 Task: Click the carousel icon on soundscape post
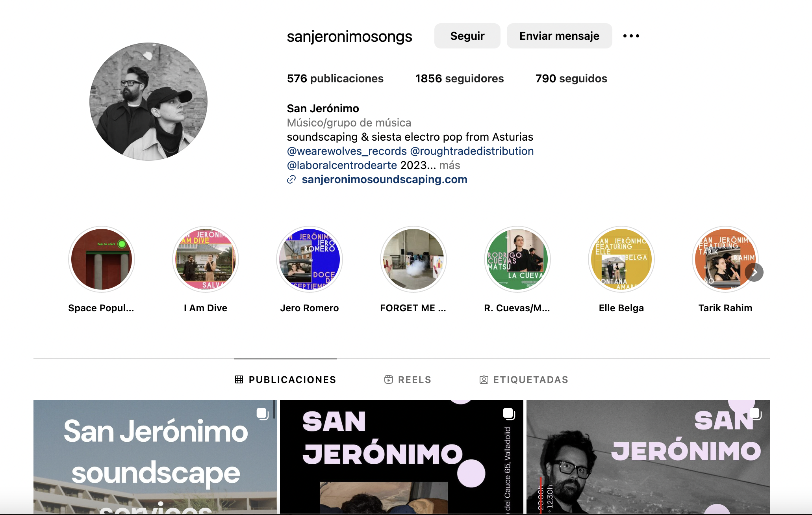(262, 414)
